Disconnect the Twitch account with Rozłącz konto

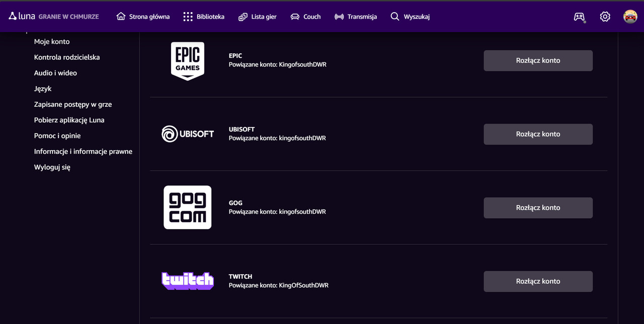(x=538, y=281)
